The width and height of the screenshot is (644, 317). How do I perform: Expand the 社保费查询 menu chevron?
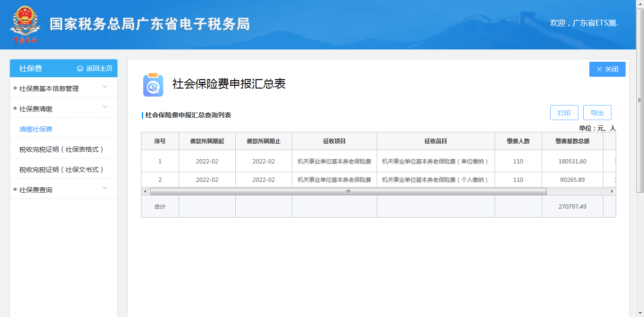[105, 188]
